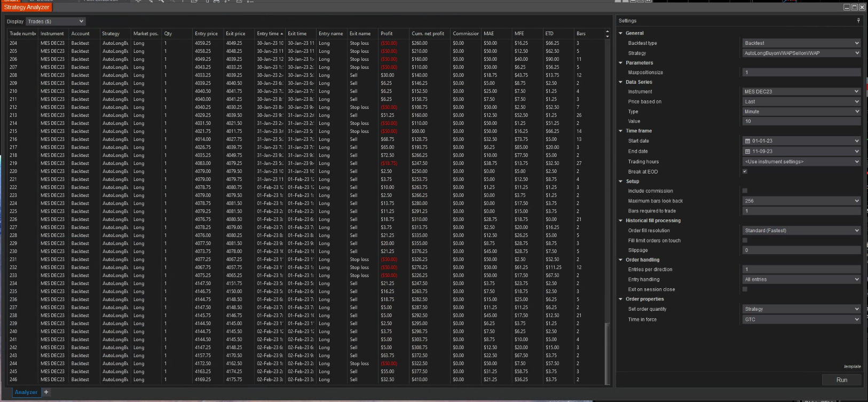The height and width of the screenshot is (402, 868).
Task: Open the template link
Action: 852,366
